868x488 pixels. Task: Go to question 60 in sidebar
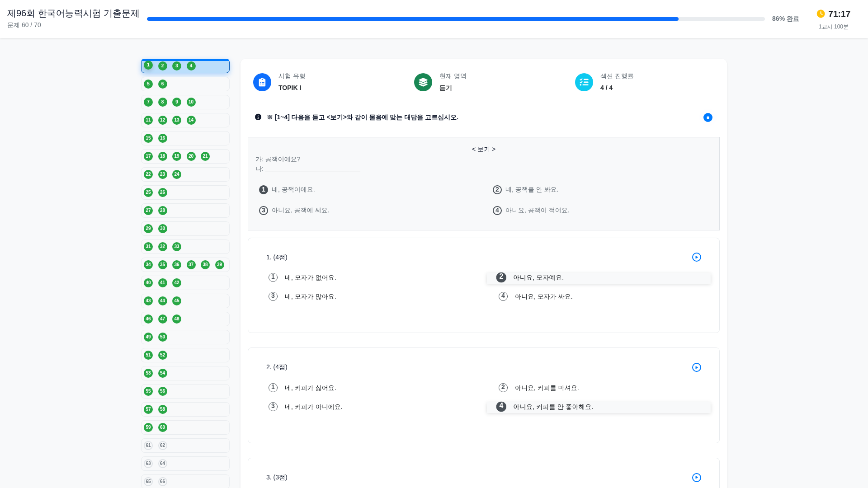(163, 427)
